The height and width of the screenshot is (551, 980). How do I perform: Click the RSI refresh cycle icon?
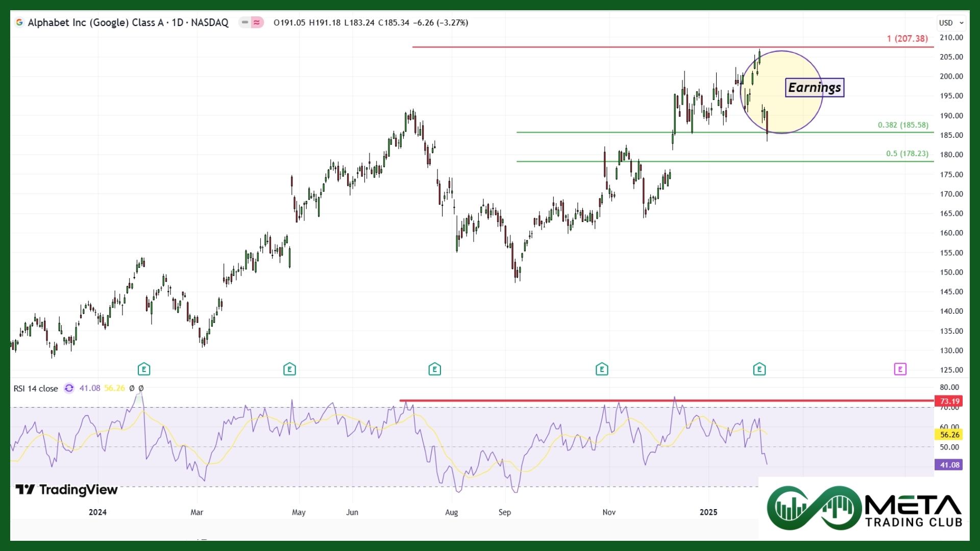click(x=69, y=388)
